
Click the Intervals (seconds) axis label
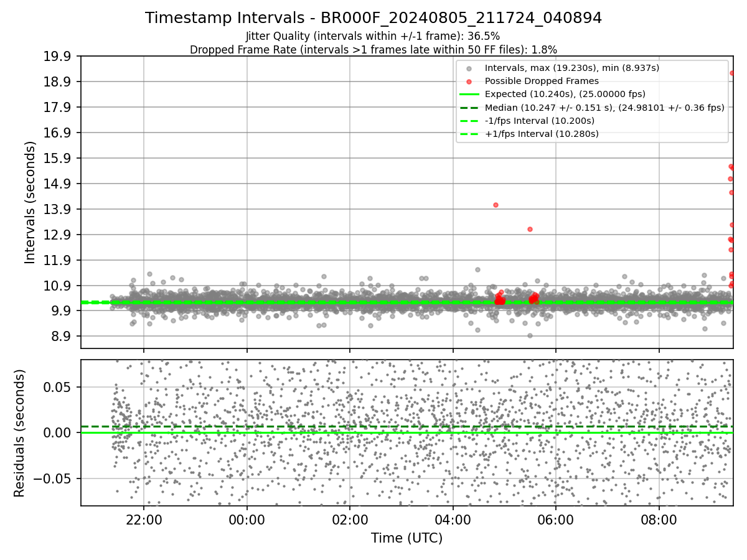point(30,202)
